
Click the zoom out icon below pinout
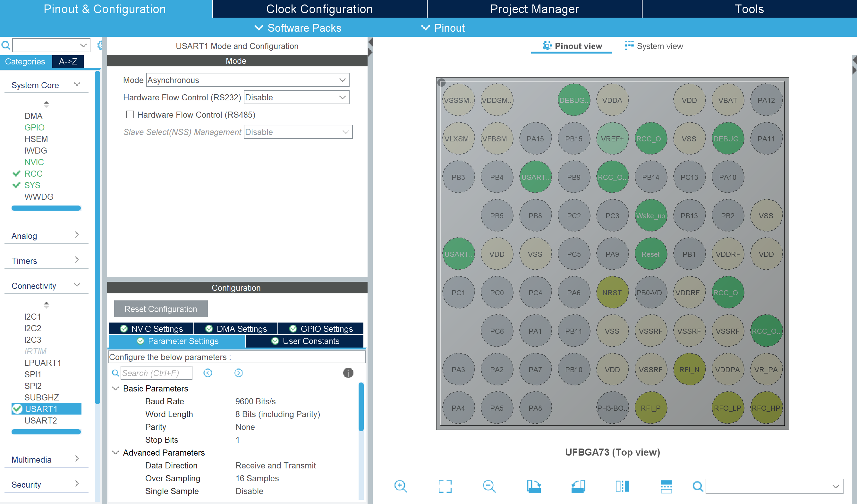[x=489, y=486]
